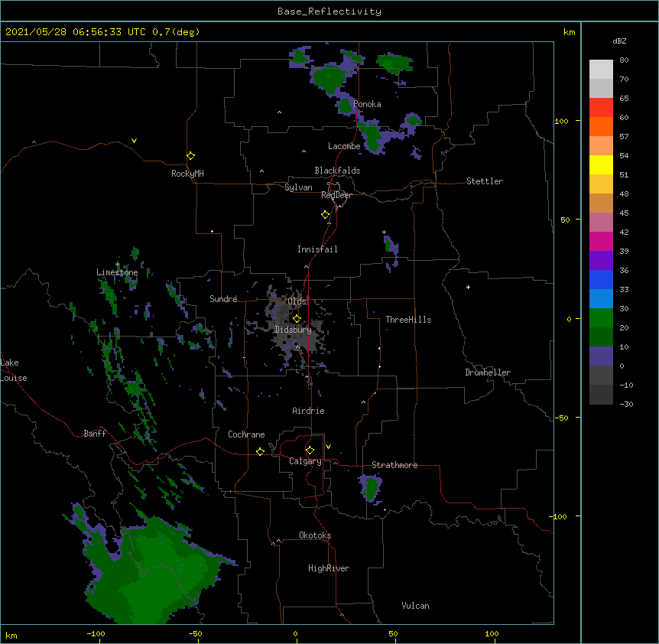Select the yellow diamond marker below Cochrane
Viewport: 659px width, 644px height.
260,451
